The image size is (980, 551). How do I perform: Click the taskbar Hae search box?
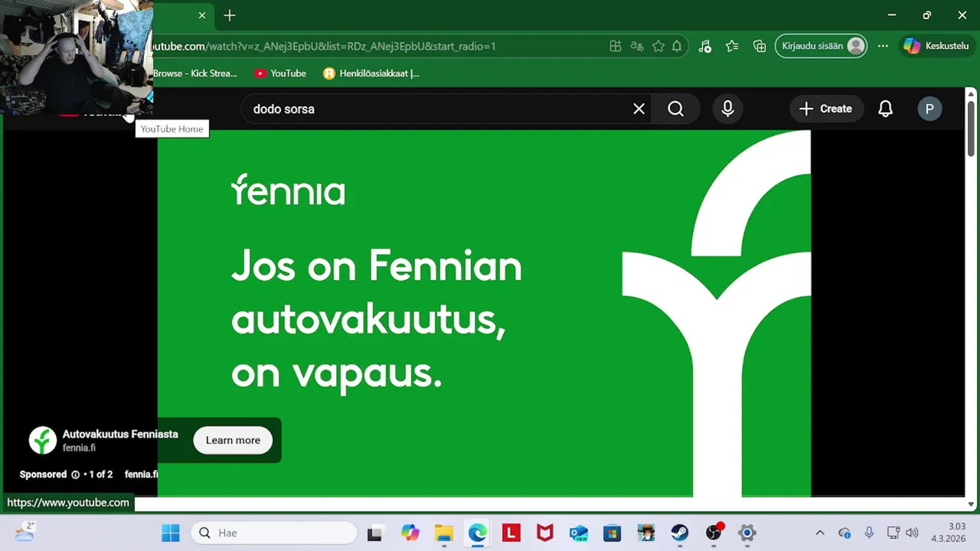click(273, 533)
